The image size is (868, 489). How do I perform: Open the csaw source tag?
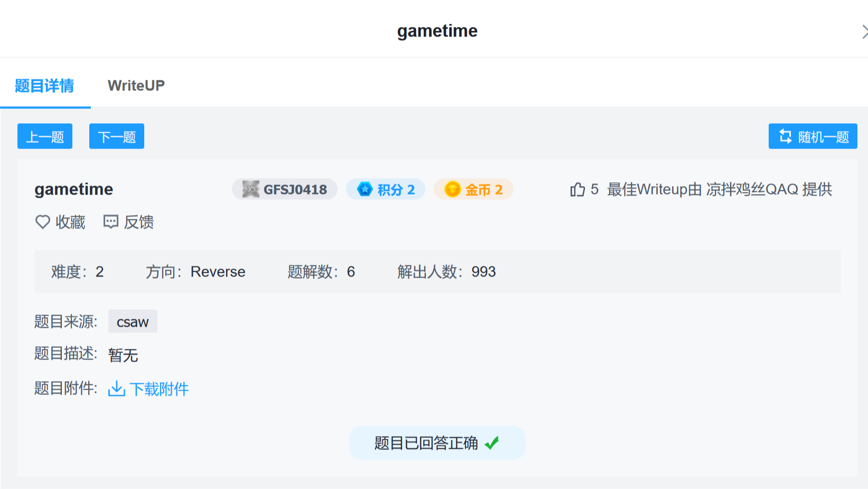(132, 321)
